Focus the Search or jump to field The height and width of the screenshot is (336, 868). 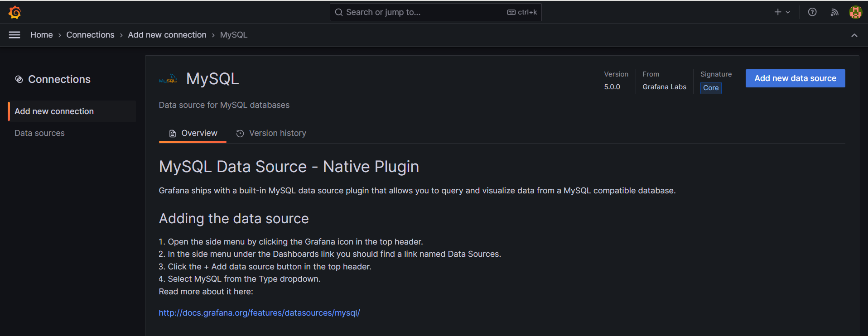435,12
